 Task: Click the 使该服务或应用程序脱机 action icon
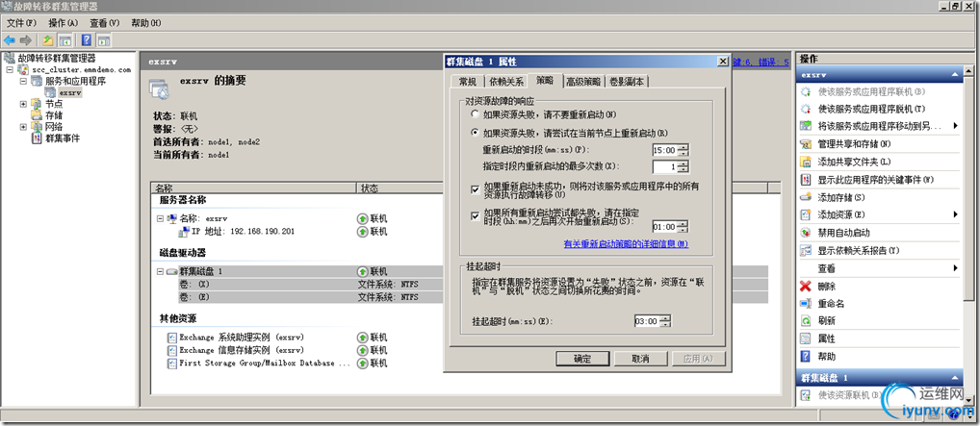[806, 109]
